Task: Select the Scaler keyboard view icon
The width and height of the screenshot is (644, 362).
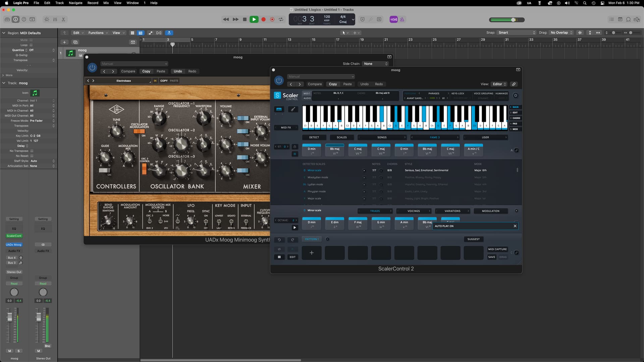Action: (279, 109)
